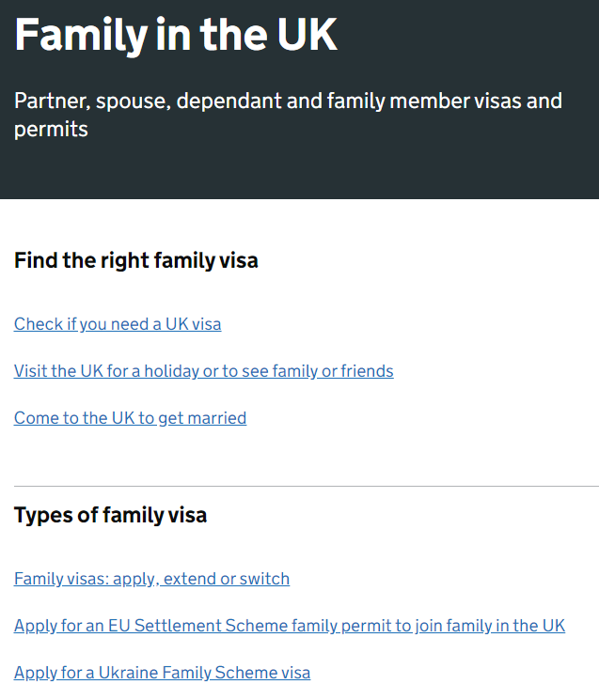Click the 'Family in the UK' page title
Screen dimensions: 599x700
click(175, 35)
